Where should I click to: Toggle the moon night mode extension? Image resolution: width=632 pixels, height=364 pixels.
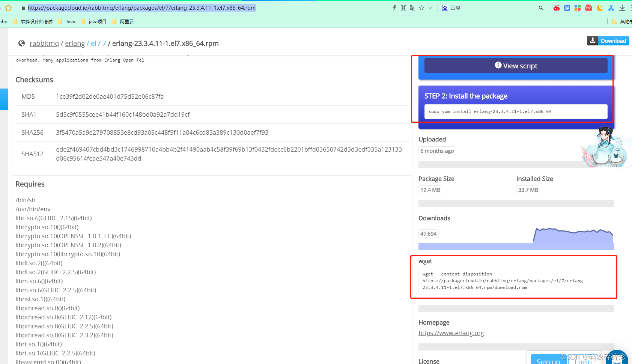pyautogui.click(x=600, y=8)
